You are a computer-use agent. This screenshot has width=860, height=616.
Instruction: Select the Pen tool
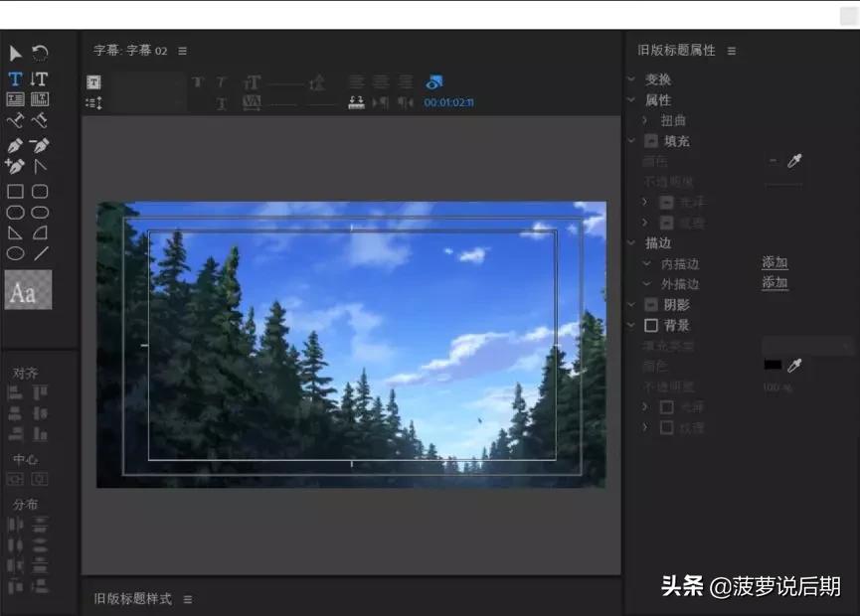tap(13, 145)
